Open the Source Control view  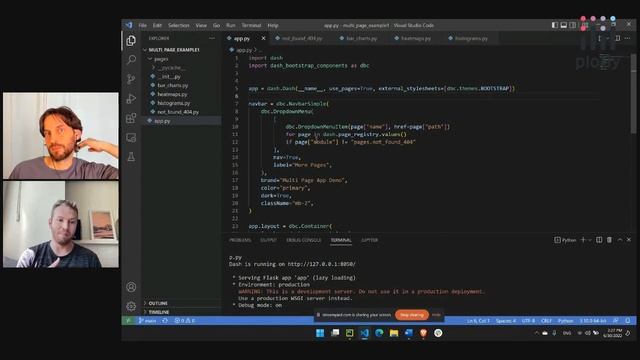tap(131, 79)
